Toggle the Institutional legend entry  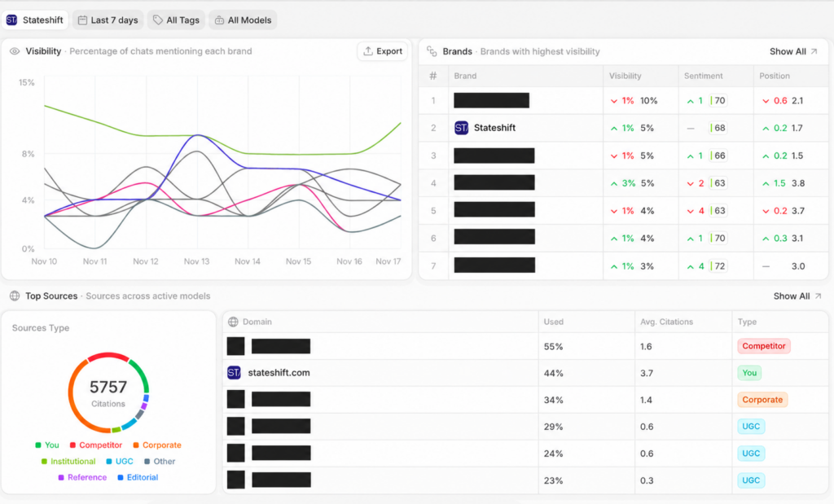tap(68, 462)
